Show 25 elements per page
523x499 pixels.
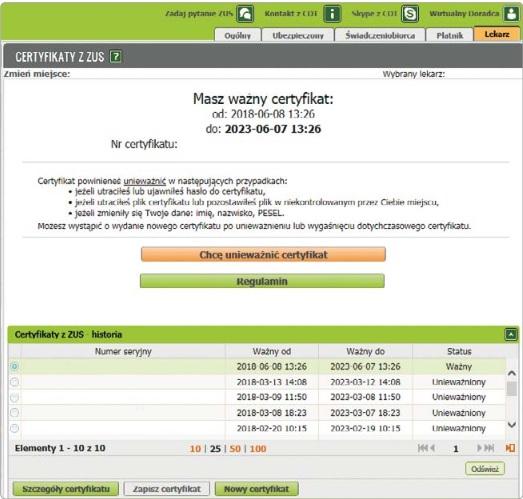(x=215, y=449)
